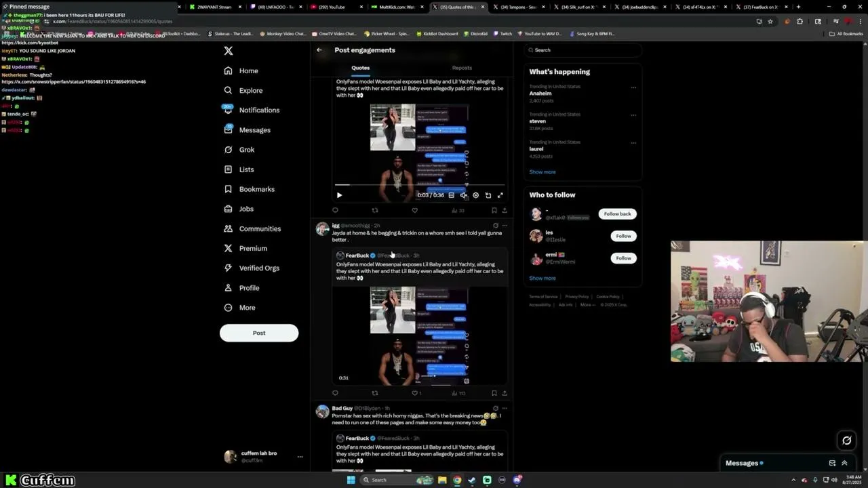
Task: Click Grok icon on igg's post
Action: click(x=495, y=226)
